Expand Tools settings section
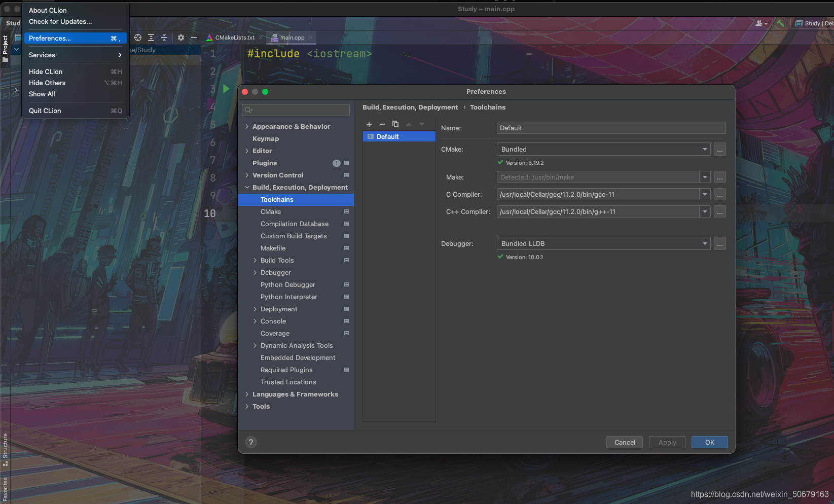The image size is (834, 504). pyautogui.click(x=247, y=406)
